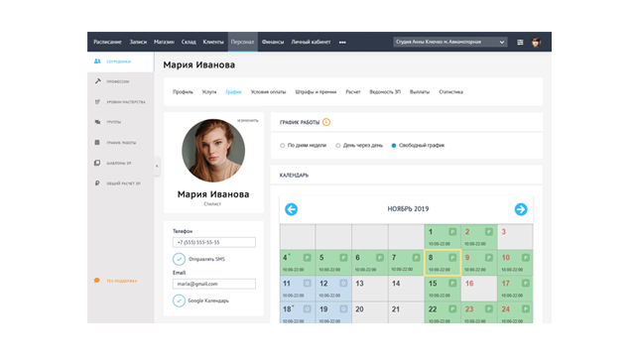635x364 pixels.
Task: Click the Email input field
Action: coord(214,284)
